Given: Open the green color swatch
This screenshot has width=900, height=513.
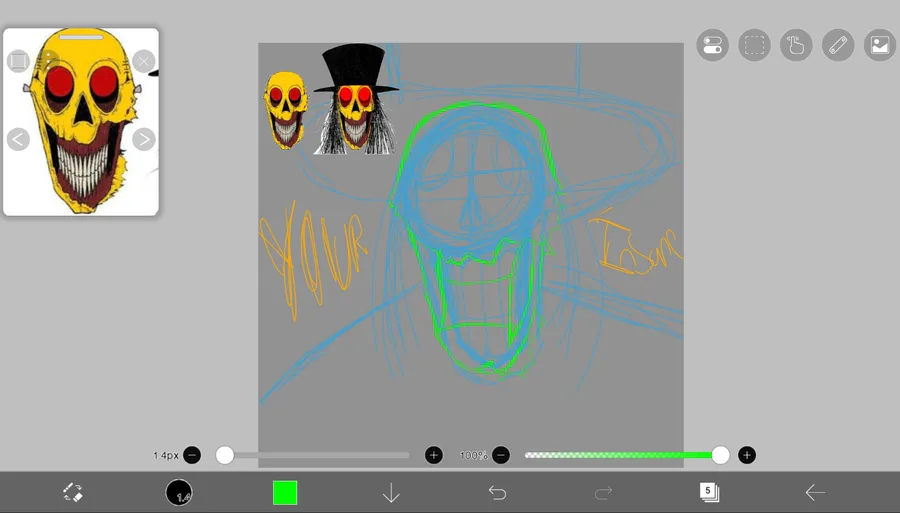Looking at the screenshot, I should point(285,492).
